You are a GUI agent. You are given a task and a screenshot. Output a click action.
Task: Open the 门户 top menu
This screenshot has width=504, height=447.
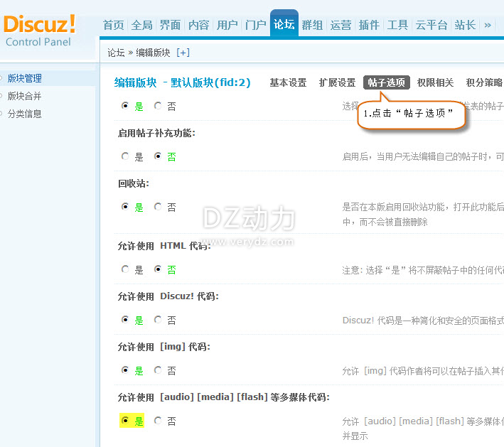point(255,25)
